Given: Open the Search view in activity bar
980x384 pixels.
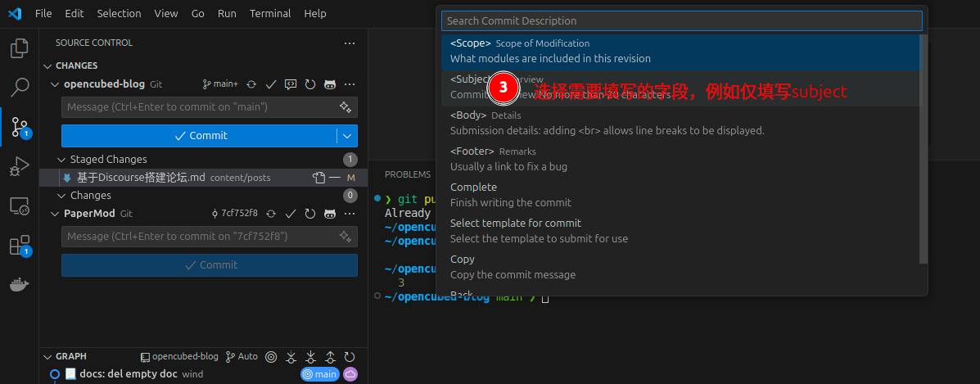Looking at the screenshot, I should [x=19, y=87].
